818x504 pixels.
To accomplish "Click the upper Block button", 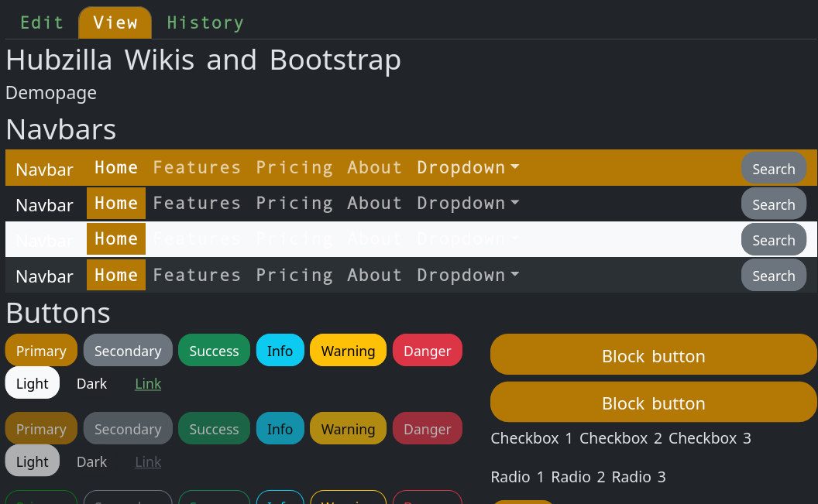I will [x=653, y=356].
